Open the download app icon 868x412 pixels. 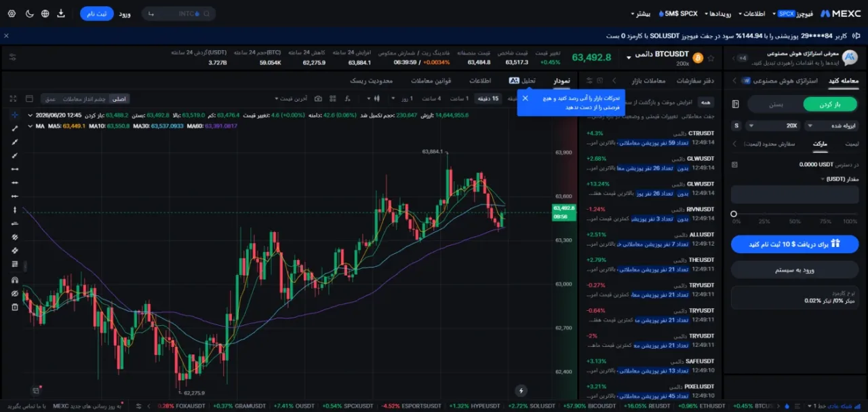click(x=61, y=14)
